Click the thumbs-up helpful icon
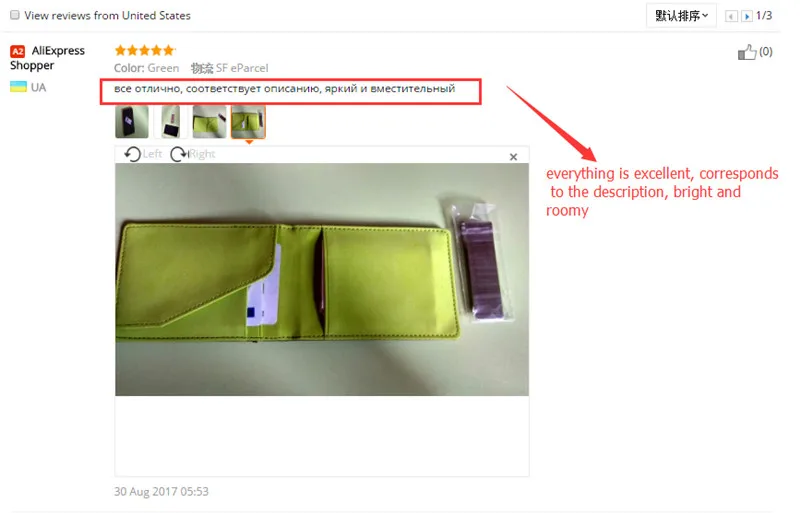The image size is (800, 513). click(746, 52)
